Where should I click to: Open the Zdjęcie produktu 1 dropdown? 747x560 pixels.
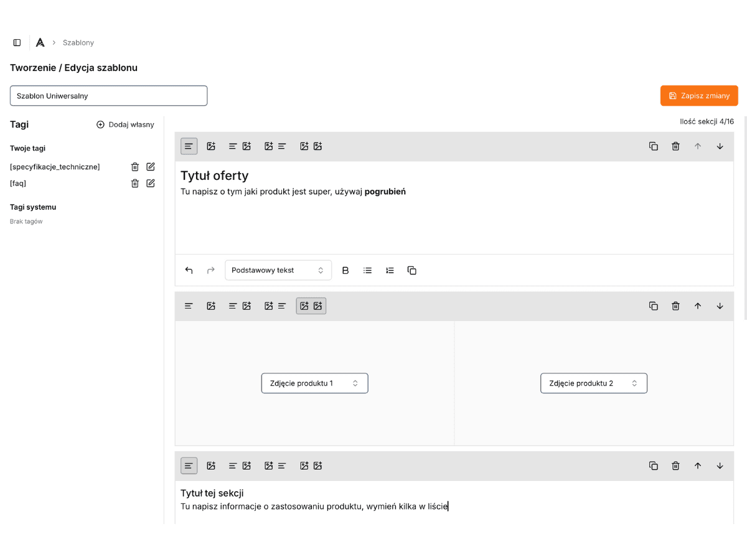pos(314,383)
